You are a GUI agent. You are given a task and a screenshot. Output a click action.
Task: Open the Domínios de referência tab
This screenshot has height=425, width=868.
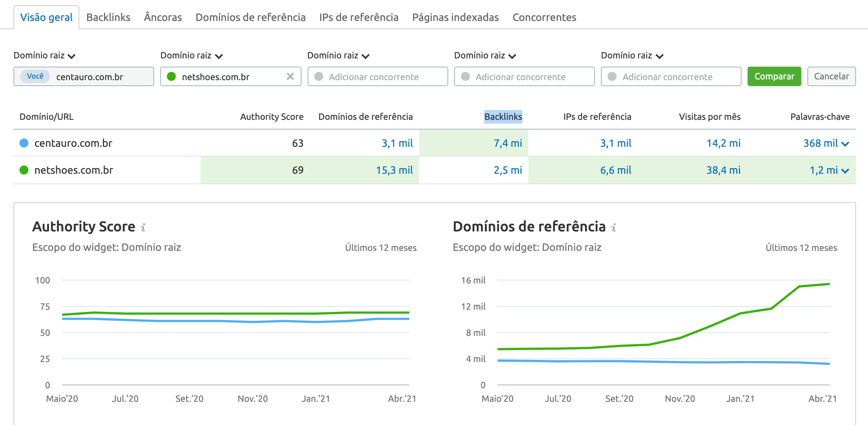(250, 17)
